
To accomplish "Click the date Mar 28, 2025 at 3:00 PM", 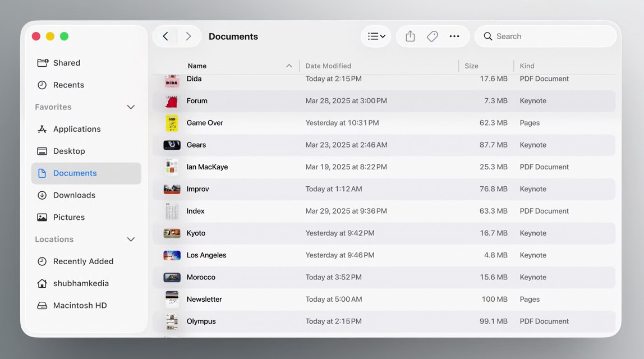I will (x=346, y=101).
